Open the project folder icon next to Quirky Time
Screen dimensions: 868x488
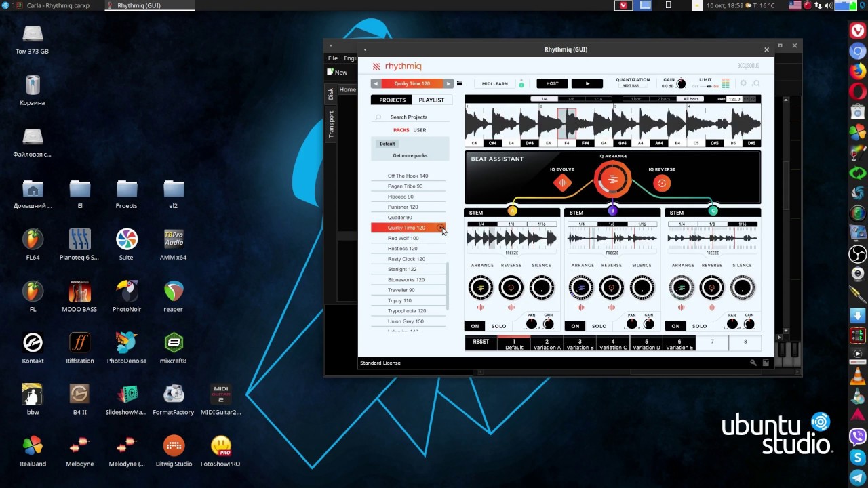click(459, 83)
